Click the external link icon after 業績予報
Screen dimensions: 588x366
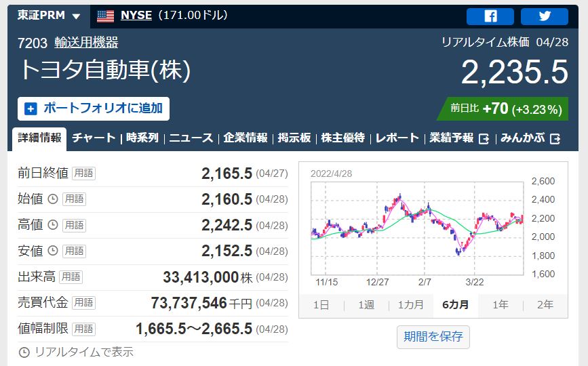[484, 138]
